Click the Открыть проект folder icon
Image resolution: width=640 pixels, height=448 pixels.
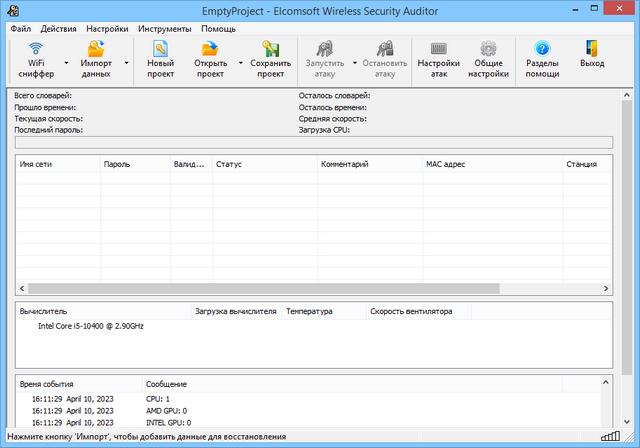click(x=210, y=60)
